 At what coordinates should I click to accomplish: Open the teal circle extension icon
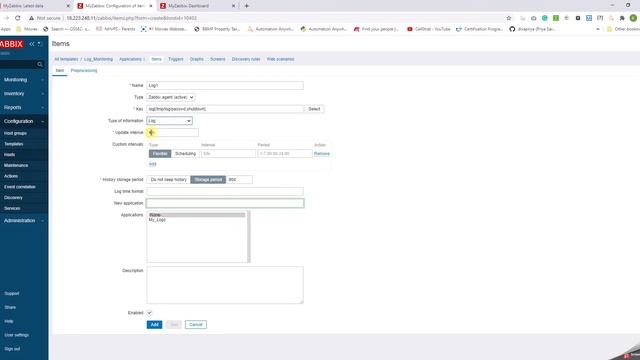point(544,18)
